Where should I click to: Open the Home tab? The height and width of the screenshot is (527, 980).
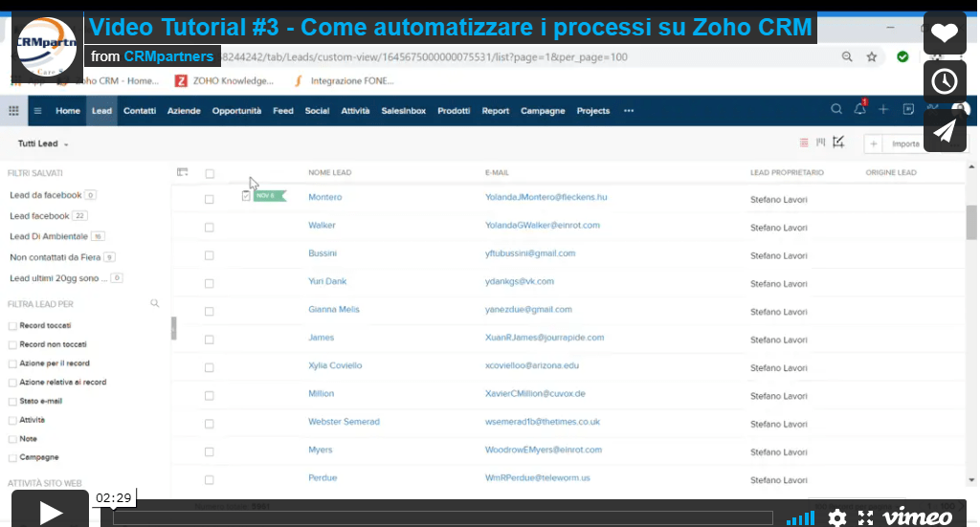click(x=68, y=111)
